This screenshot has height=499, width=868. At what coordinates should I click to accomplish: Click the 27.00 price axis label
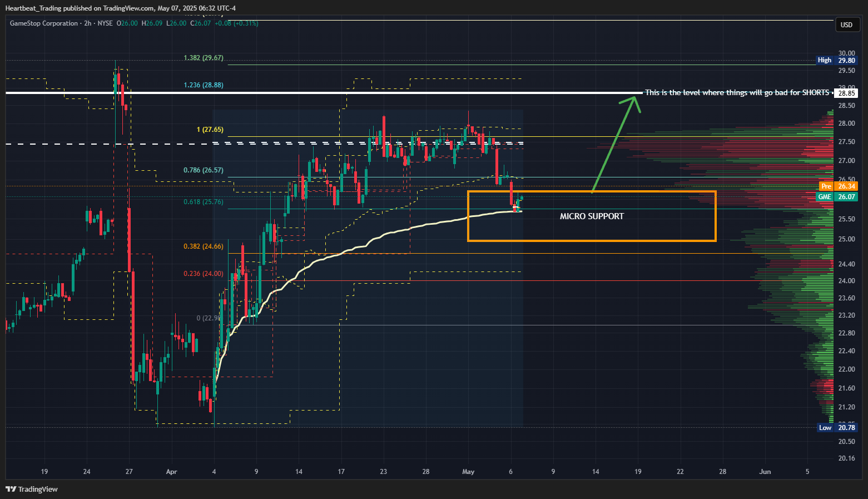[847, 161]
